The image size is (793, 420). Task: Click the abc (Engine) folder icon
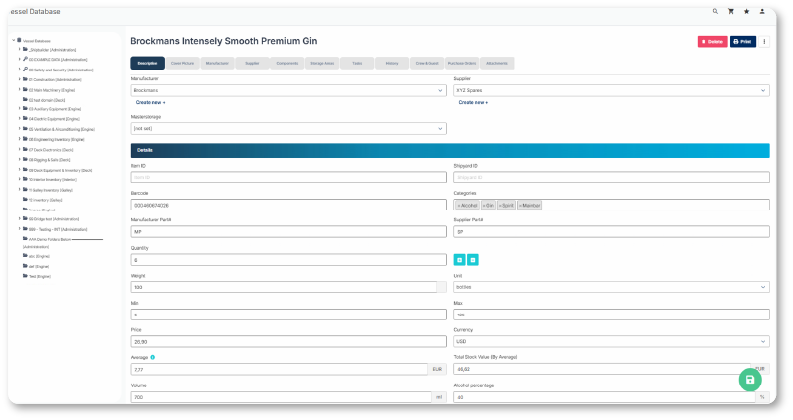(25, 256)
